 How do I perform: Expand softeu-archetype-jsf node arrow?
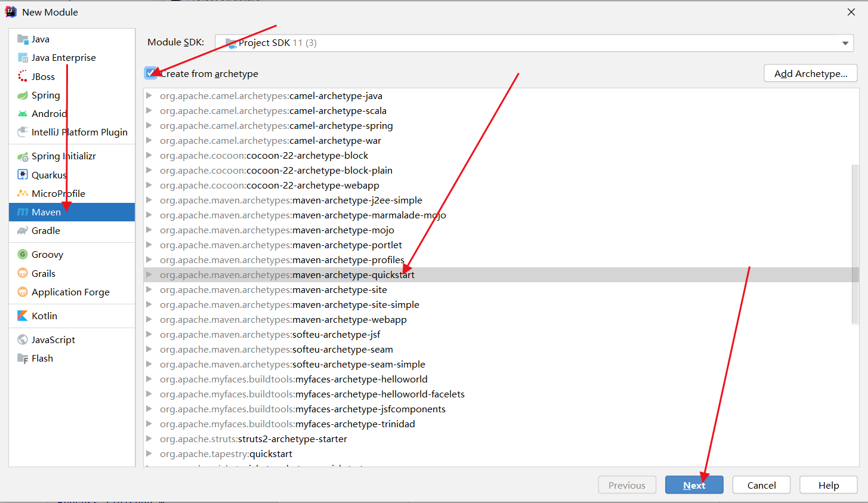[149, 334]
